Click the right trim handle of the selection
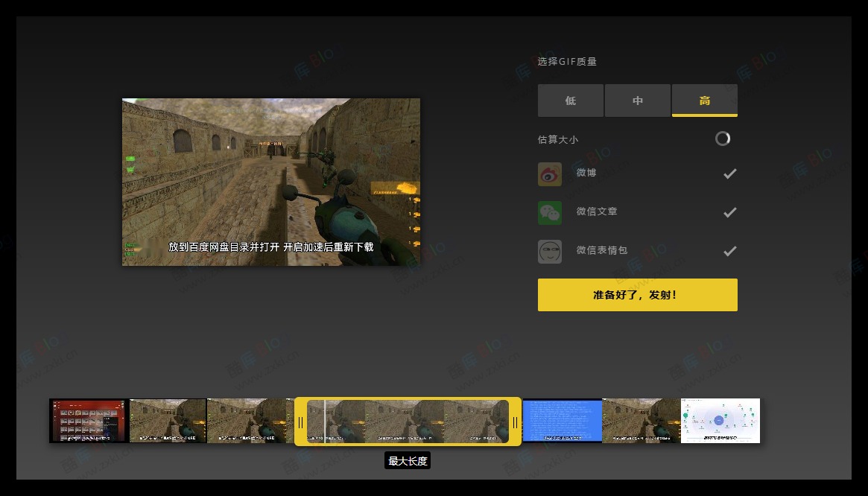This screenshot has height=496, width=868. coord(515,422)
